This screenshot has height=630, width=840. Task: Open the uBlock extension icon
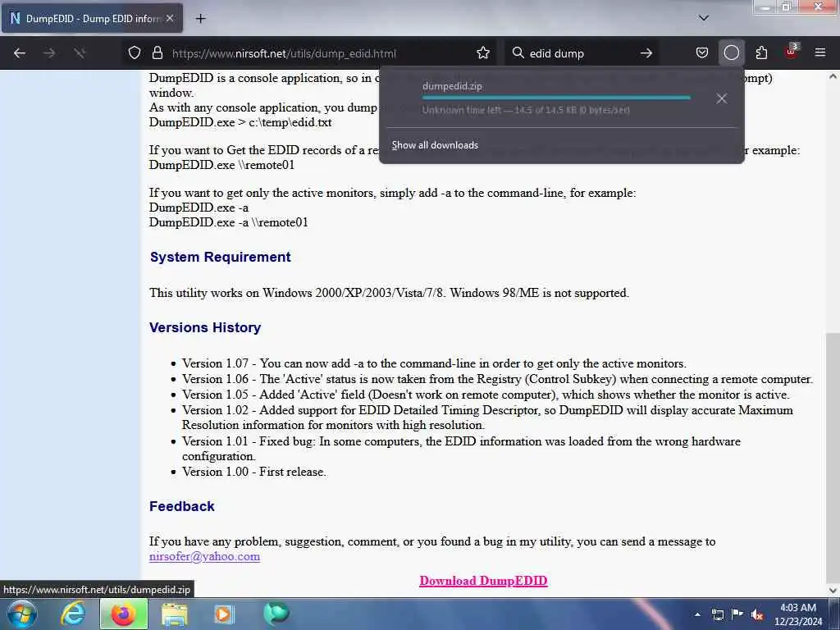pyautogui.click(x=792, y=52)
